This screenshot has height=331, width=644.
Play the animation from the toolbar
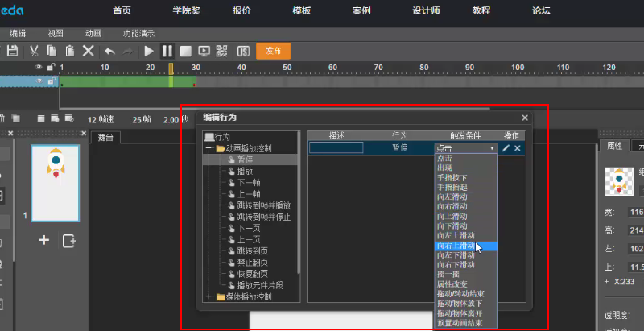[149, 52]
